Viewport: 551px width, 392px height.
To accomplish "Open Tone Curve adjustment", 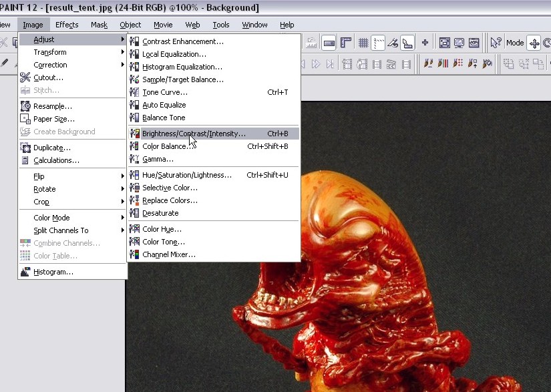I will tap(214, 92).
